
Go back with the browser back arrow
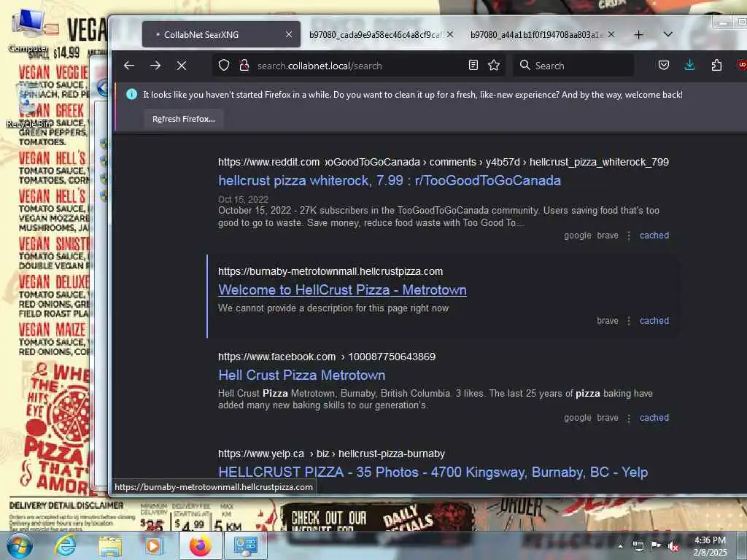pos(129,66)
